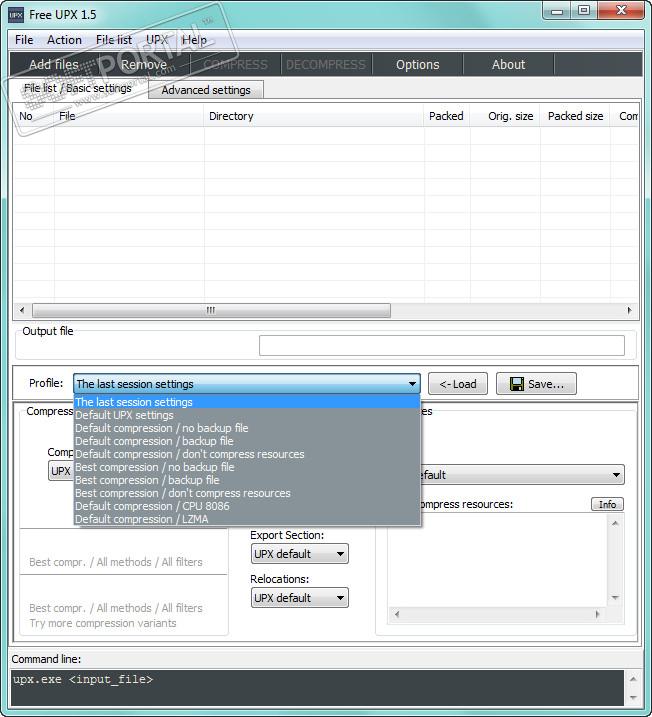Maximize the Free UPX window
Viewport: 652px width, 717px height.
[583, 11]
